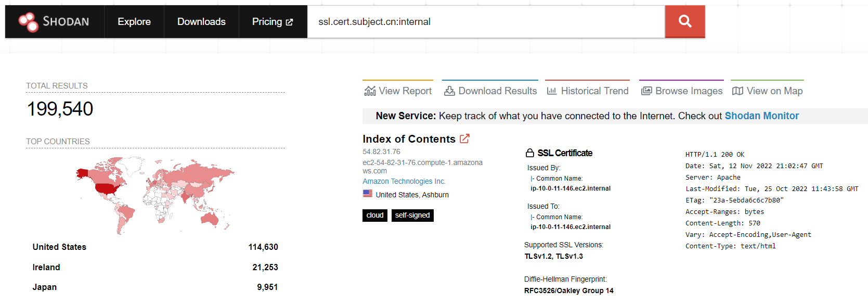Click the Date header line
Screen dimensions: 868x303
(754, 166)
